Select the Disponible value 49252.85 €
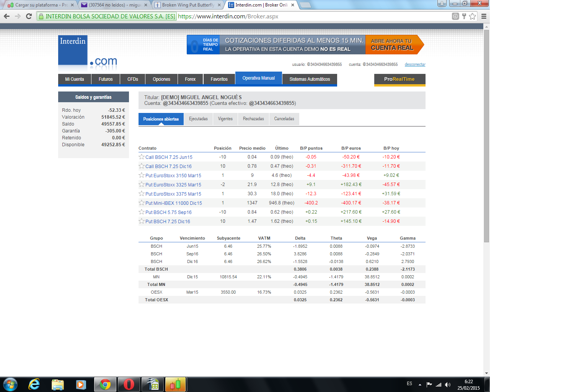574x392 pixels. coord(113,145)
